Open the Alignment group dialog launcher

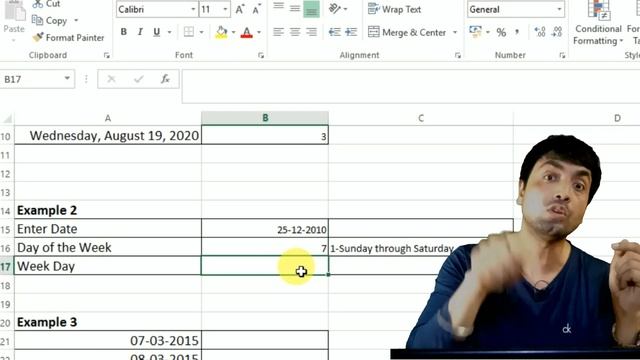click(x=458, y=56)
